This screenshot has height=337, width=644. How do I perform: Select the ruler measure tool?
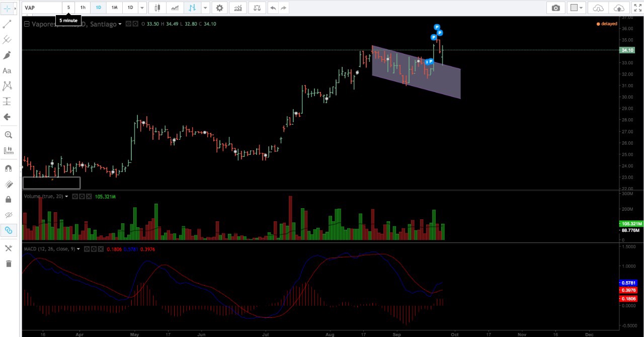(8, 150)
